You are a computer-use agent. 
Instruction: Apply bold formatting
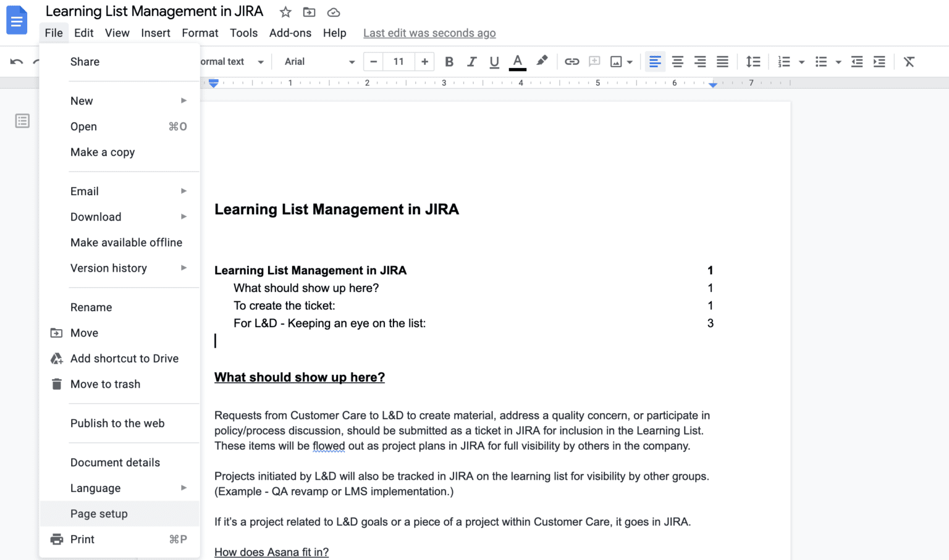[449, 61]
